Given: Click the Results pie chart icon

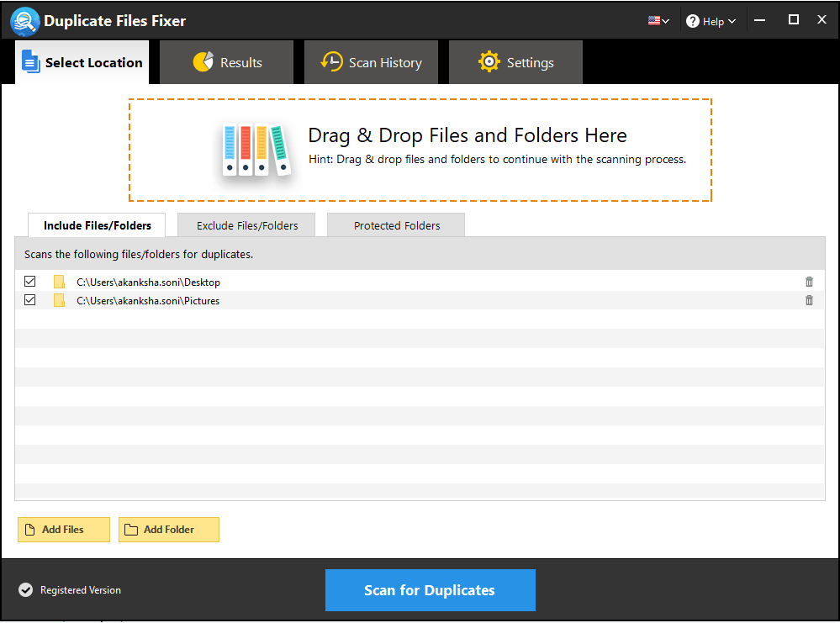Looking at the screenshot, I should point(203,62).
